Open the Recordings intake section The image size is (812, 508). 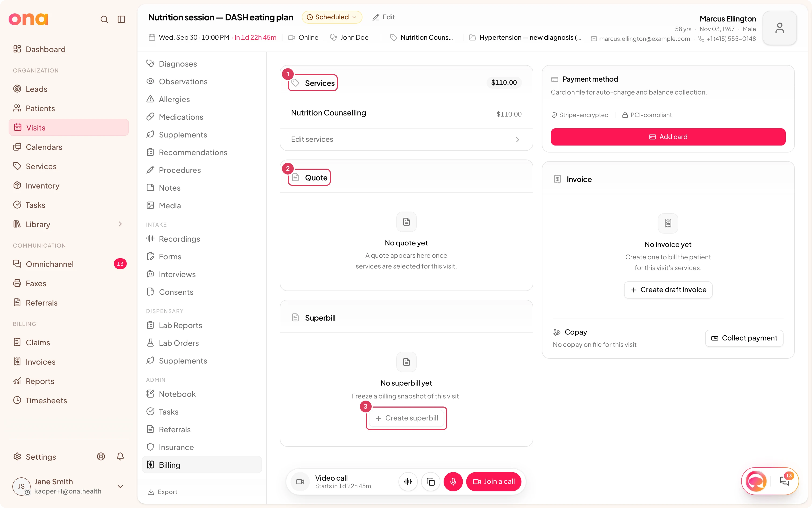tap(202, 239)
